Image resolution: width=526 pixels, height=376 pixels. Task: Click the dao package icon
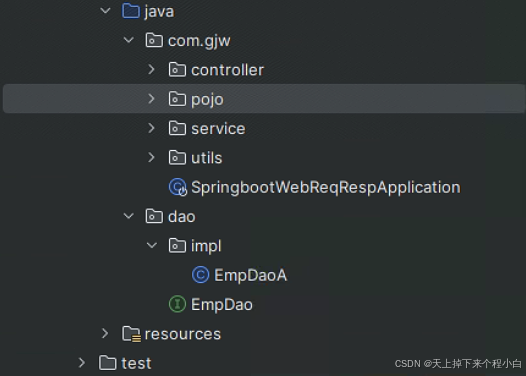(x=154, y=216)
